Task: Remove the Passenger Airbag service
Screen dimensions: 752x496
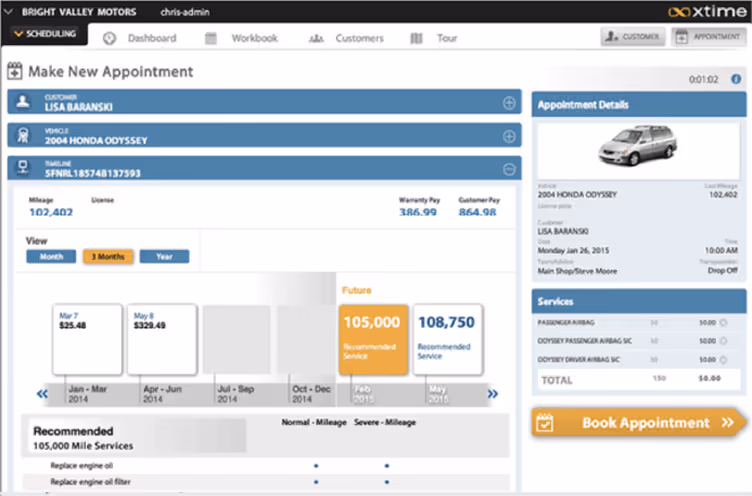Action: (723, 323)
